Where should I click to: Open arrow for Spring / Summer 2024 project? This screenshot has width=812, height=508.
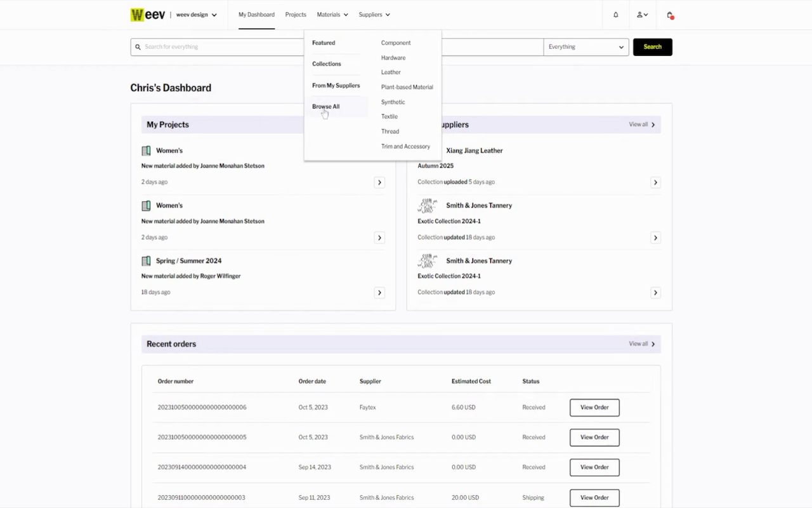379,293
